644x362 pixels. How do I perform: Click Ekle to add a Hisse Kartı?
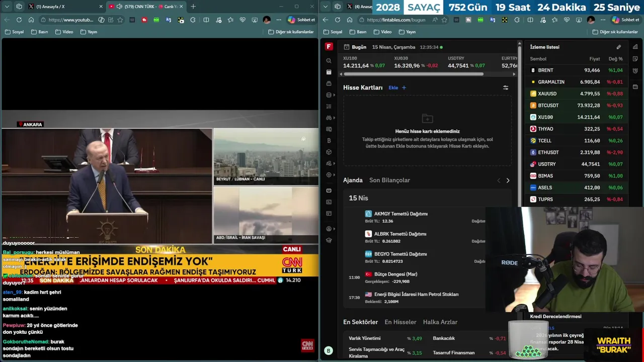[x=397, y=87]
